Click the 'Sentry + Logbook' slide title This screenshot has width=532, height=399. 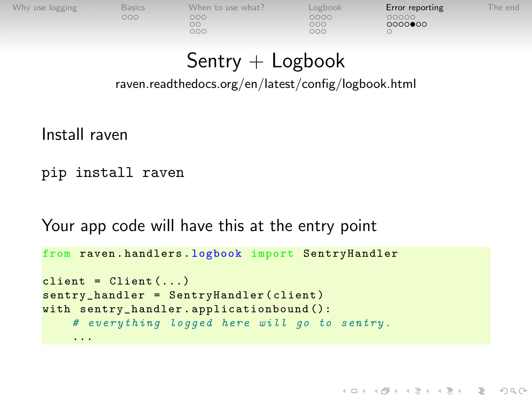266,61
